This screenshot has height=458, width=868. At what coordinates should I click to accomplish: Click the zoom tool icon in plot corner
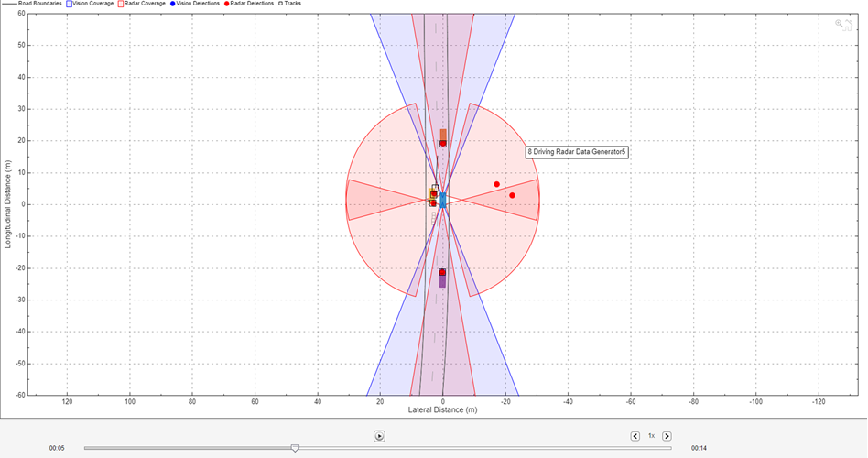pos(840,25)
